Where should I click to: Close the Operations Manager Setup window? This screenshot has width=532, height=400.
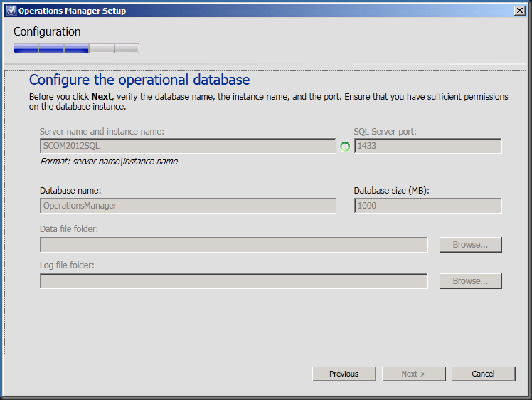(520, 11)
